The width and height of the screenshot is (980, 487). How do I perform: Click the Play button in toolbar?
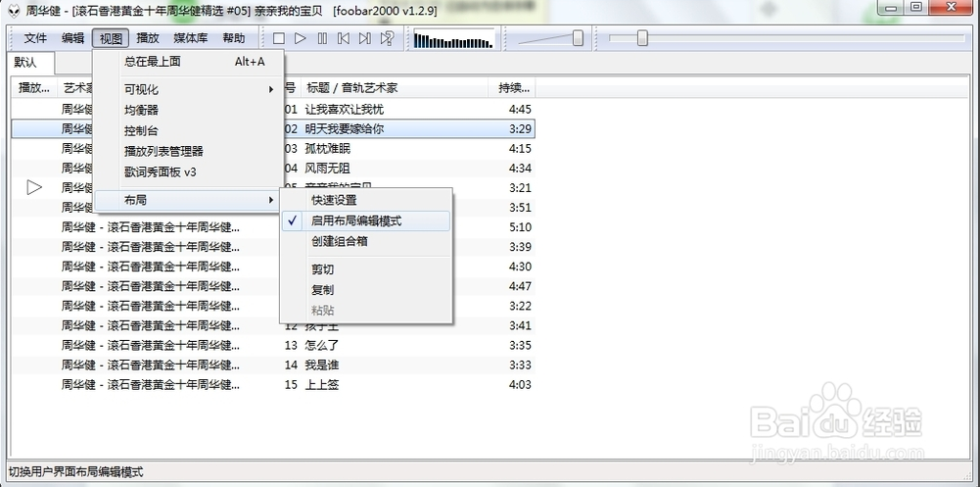(301, 39)
